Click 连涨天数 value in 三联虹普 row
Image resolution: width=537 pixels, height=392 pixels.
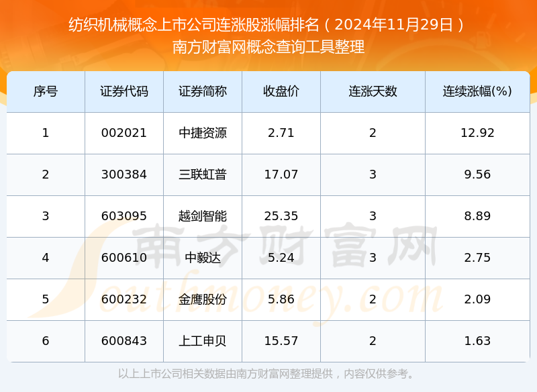point(373,175)
